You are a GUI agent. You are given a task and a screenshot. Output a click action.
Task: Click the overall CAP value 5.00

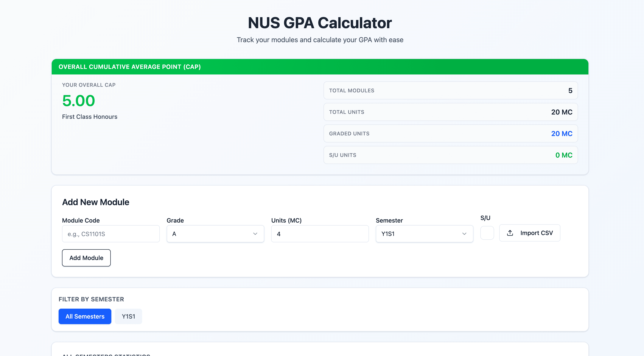pyautogui.click(x=78, y=101)
